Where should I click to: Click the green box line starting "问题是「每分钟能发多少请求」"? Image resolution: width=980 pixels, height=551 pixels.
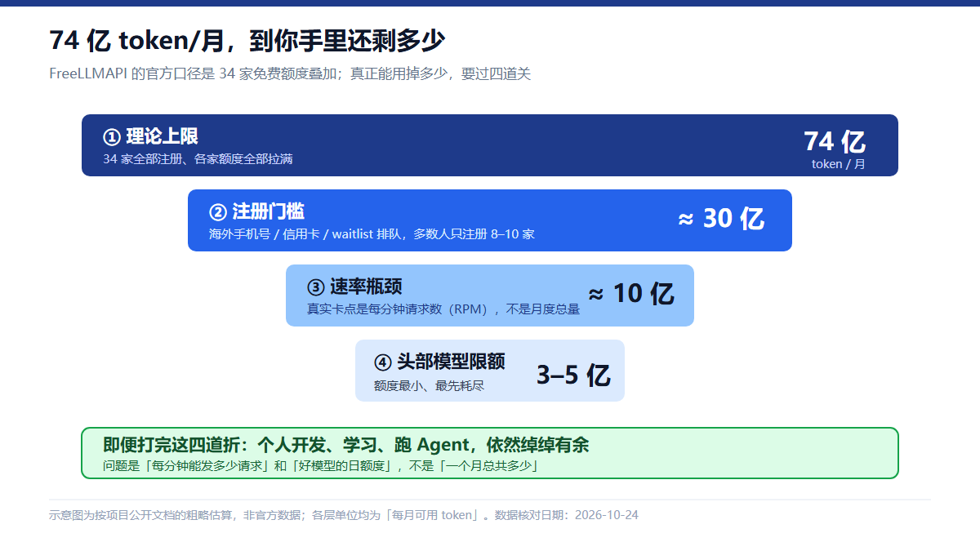pos(320,466)
